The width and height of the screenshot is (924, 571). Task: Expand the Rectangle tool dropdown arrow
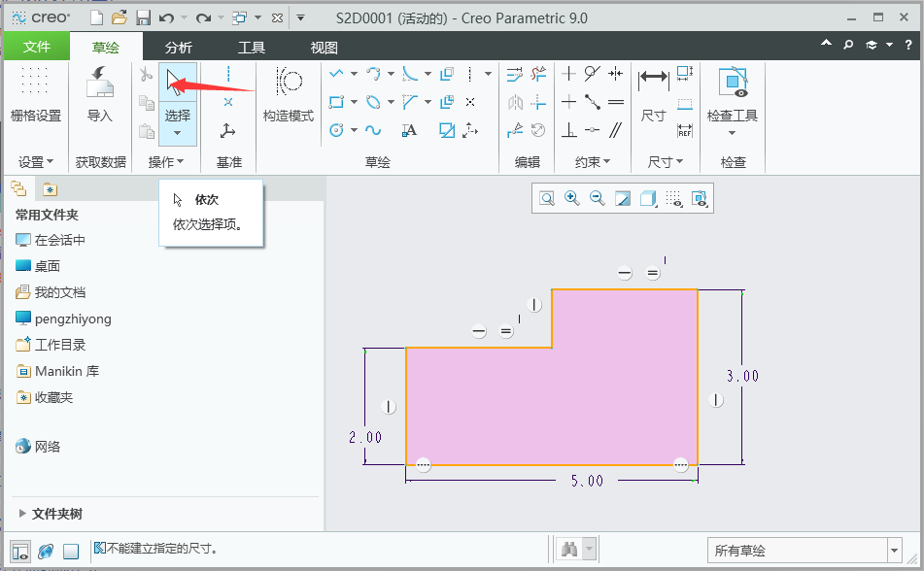click(x=354, y=102)
